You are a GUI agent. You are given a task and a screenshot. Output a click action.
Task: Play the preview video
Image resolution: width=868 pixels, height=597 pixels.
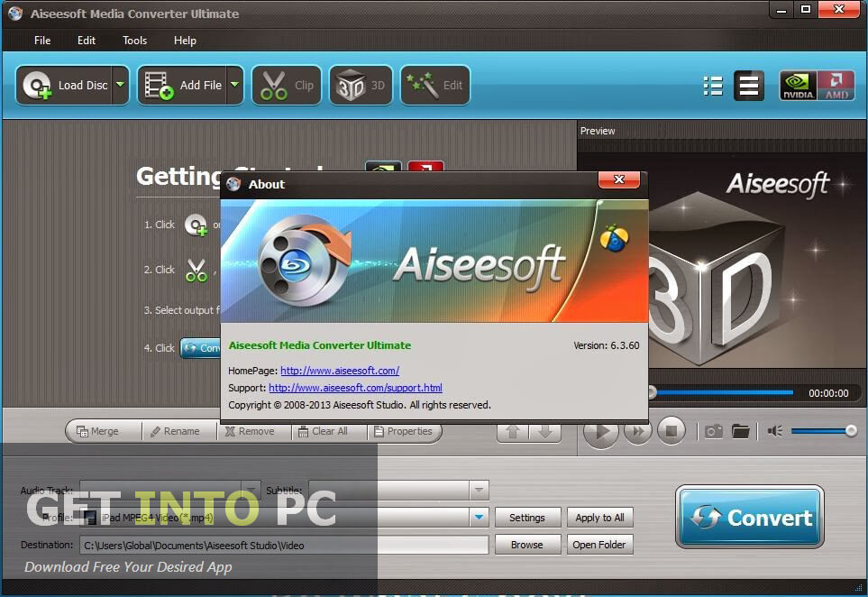click(600, 431)
